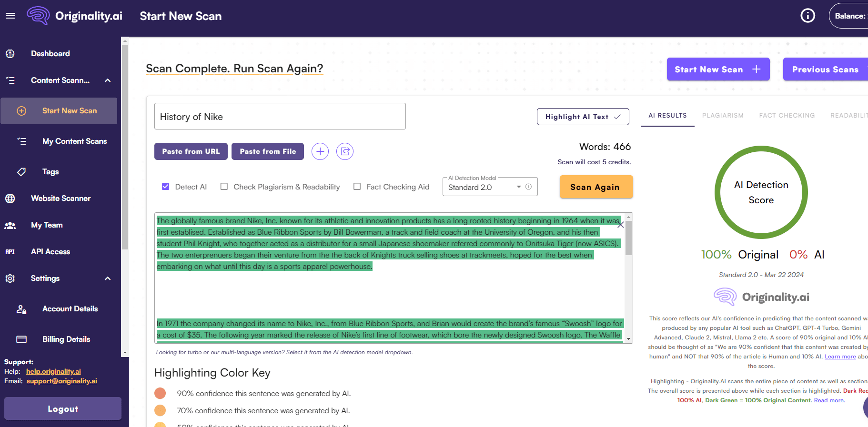Switch to the Fact Checking tab
868x427 pixels.
click(787, 116)
